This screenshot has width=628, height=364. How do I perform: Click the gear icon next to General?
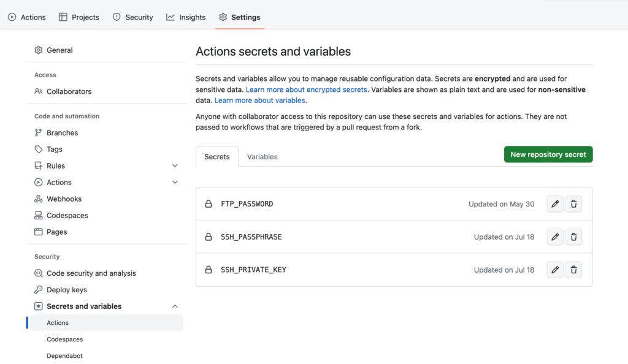coord(39,50)
